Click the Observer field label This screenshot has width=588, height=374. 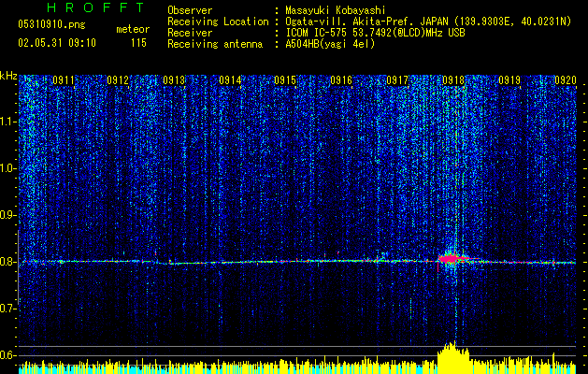[190, 10]
